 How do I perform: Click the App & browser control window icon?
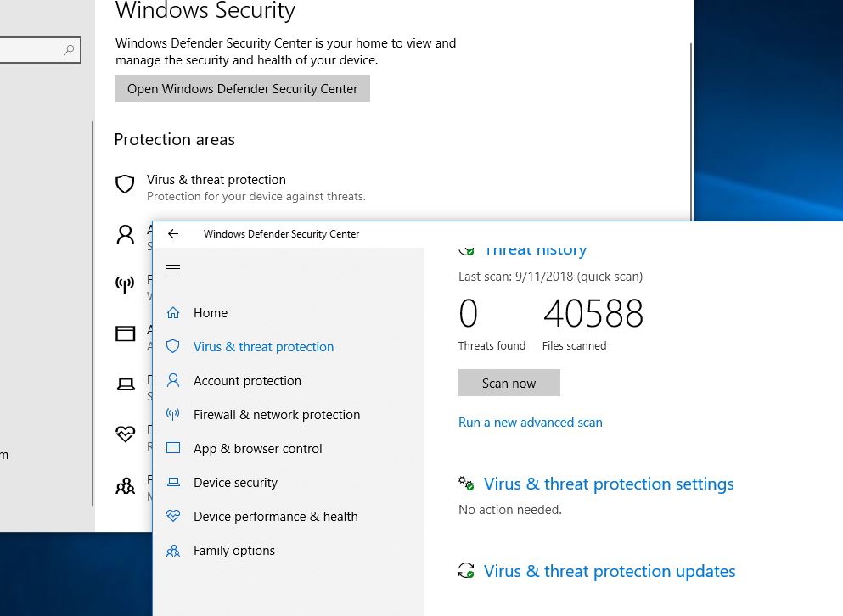click(173, 449)
